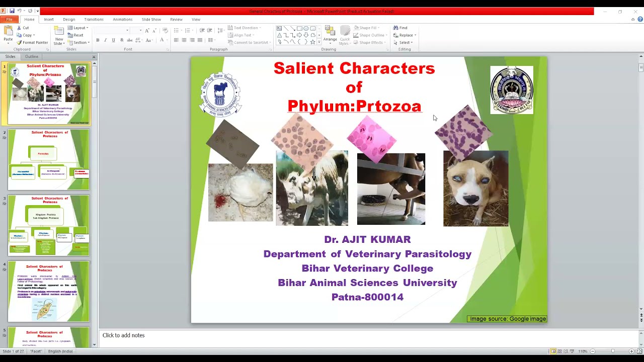Switch to the Slide Show ribbon tab
The height and width of the screenshot is (362, 644).
point(151,19)
